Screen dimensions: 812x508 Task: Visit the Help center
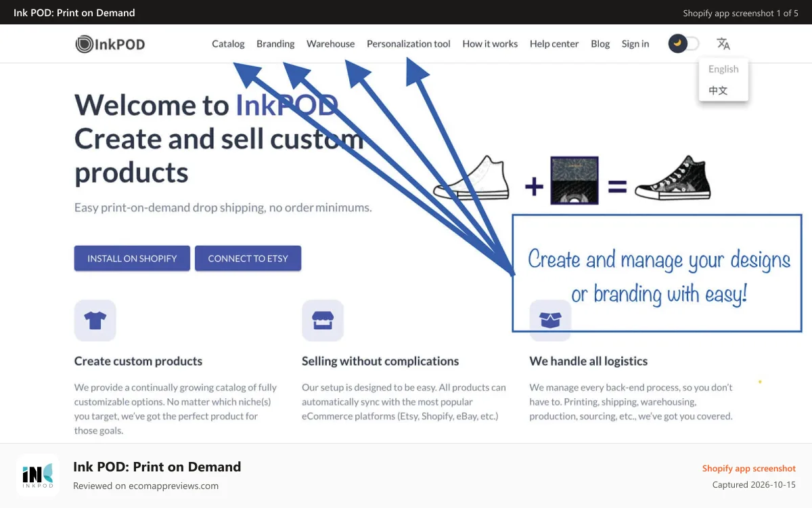[x=554, y=44]
